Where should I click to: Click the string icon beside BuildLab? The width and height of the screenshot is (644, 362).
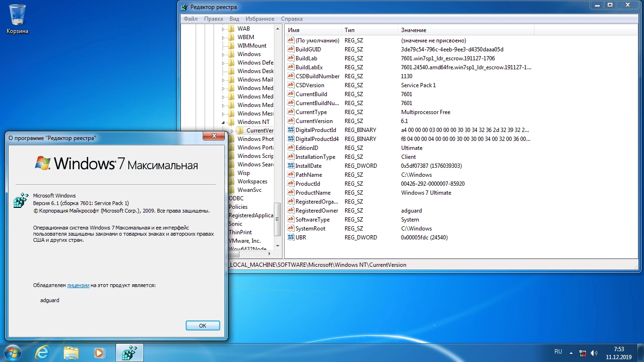point(291,58)
